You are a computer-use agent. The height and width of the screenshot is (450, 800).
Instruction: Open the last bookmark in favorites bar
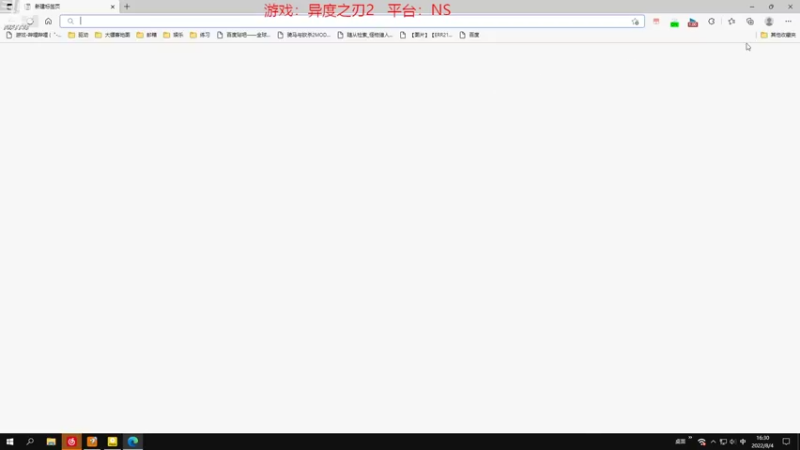(x=469, y=35)
